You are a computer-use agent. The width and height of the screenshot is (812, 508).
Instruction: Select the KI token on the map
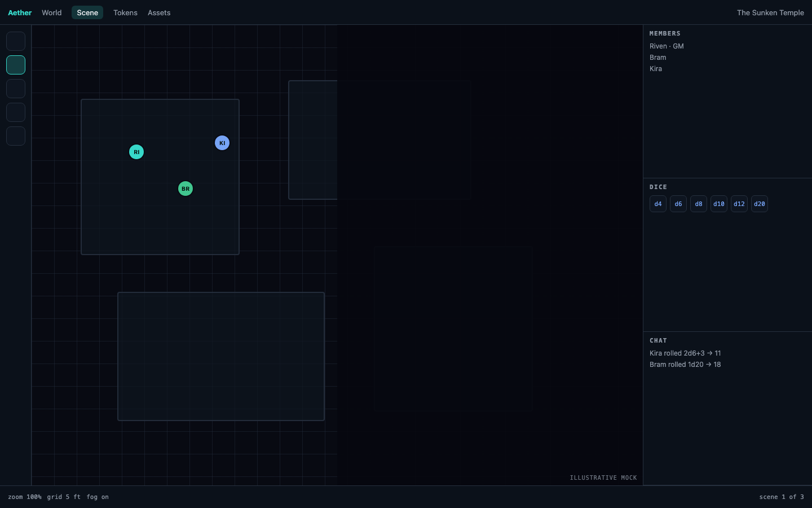222,143
